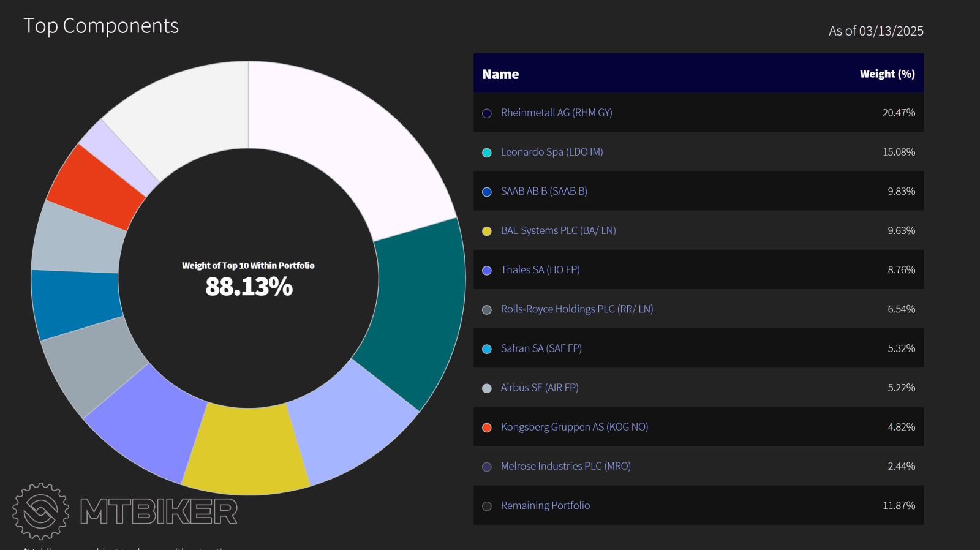Open the Airbus SE (AIR FP) link
The height and width of the screenshot is (550, 980).
pyautogui.click(x=540, y=387)
